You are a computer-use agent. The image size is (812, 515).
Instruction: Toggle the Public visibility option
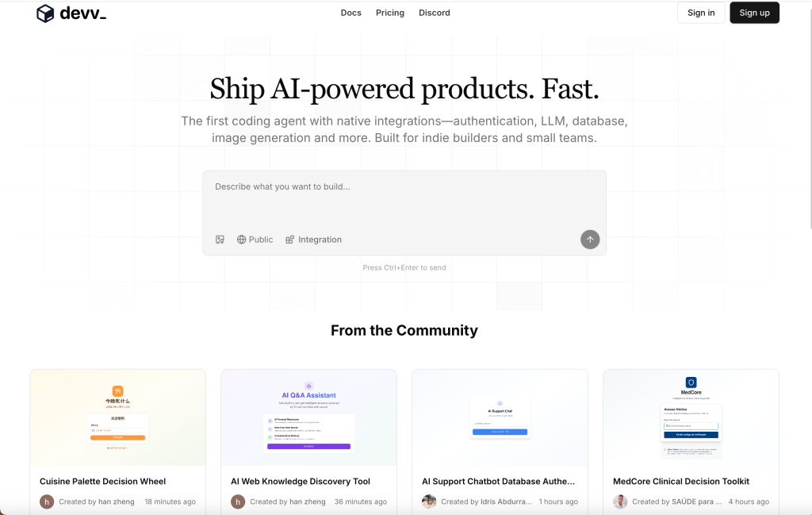(x=255, y=240)
